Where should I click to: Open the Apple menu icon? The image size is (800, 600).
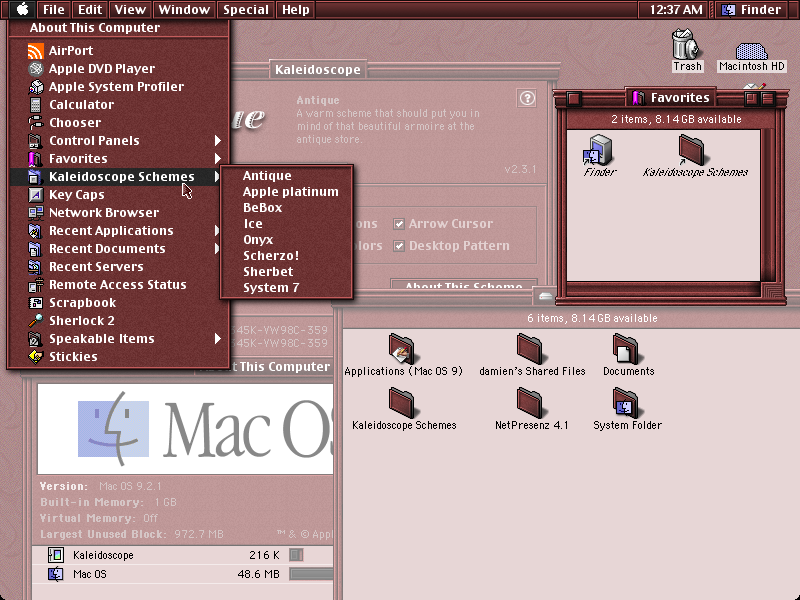pos(22,9)
